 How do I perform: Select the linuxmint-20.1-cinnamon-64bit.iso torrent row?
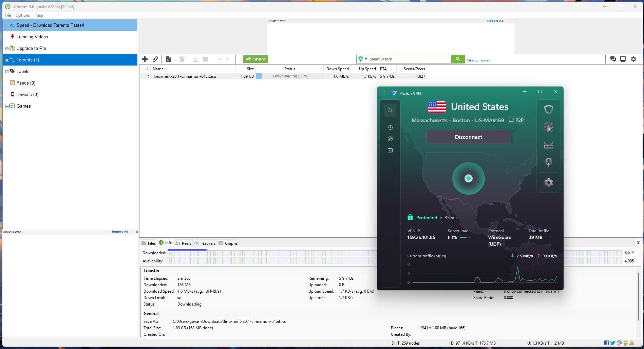click(283, 76)
